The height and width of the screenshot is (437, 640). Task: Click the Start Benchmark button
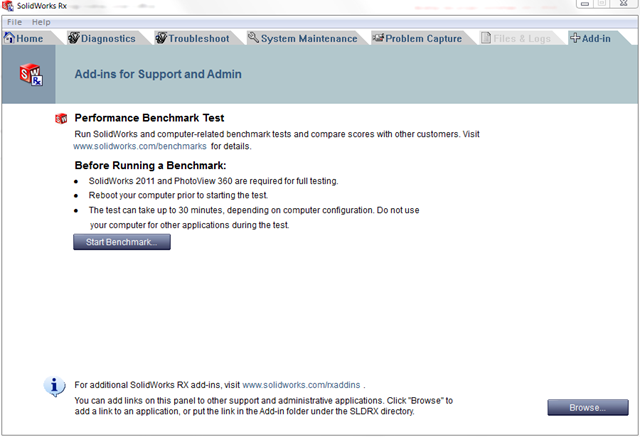click(122, 242)
